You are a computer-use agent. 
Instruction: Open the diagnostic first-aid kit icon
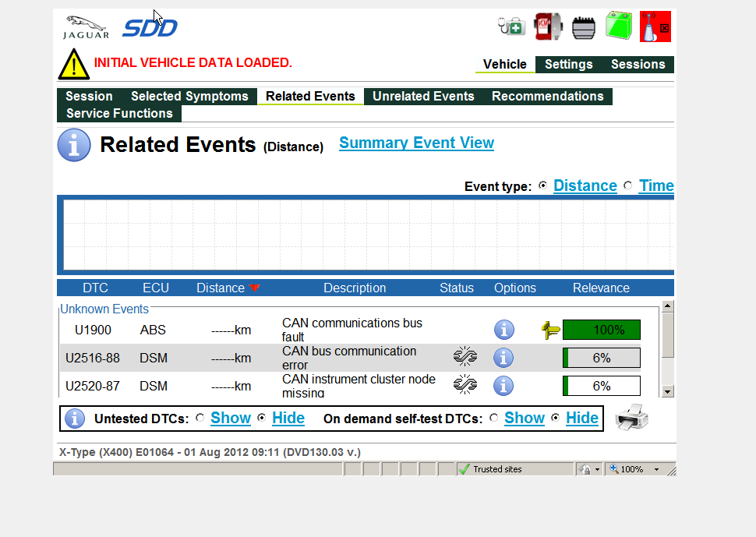[x=511, y=26]
